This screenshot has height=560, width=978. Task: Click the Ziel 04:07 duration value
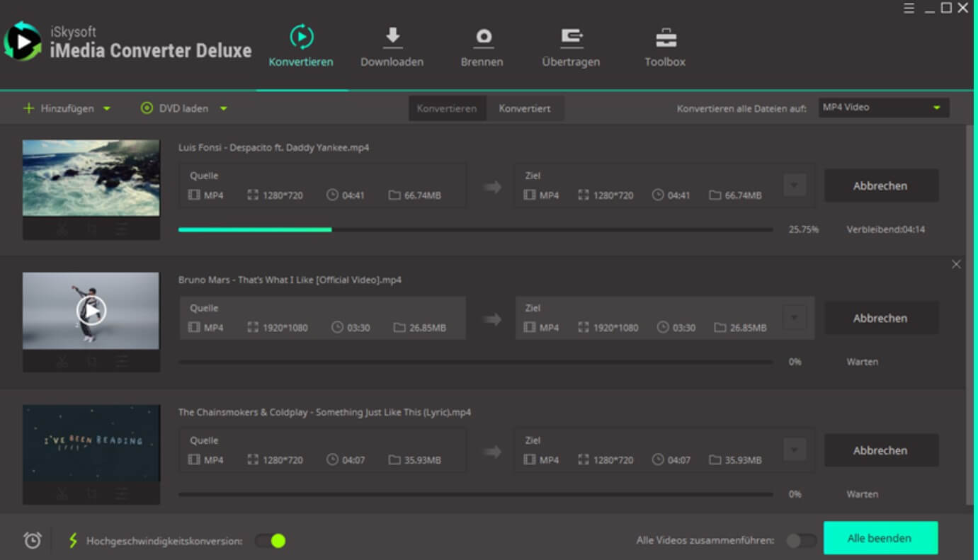678,460
